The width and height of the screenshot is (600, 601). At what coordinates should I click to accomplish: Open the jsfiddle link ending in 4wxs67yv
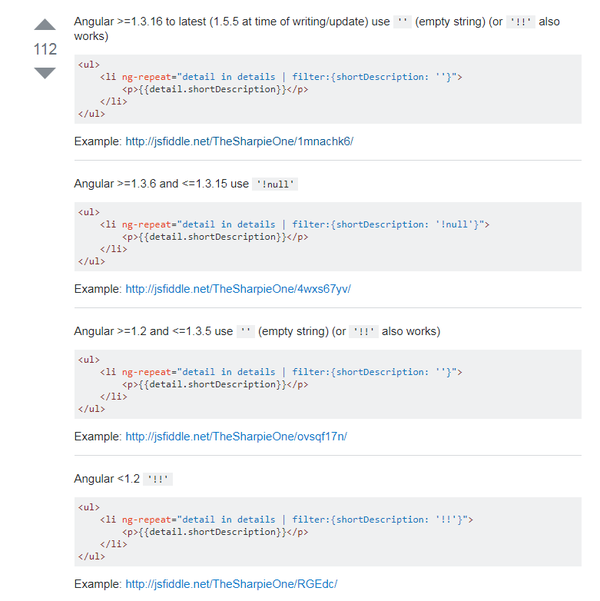pos(238,289)
